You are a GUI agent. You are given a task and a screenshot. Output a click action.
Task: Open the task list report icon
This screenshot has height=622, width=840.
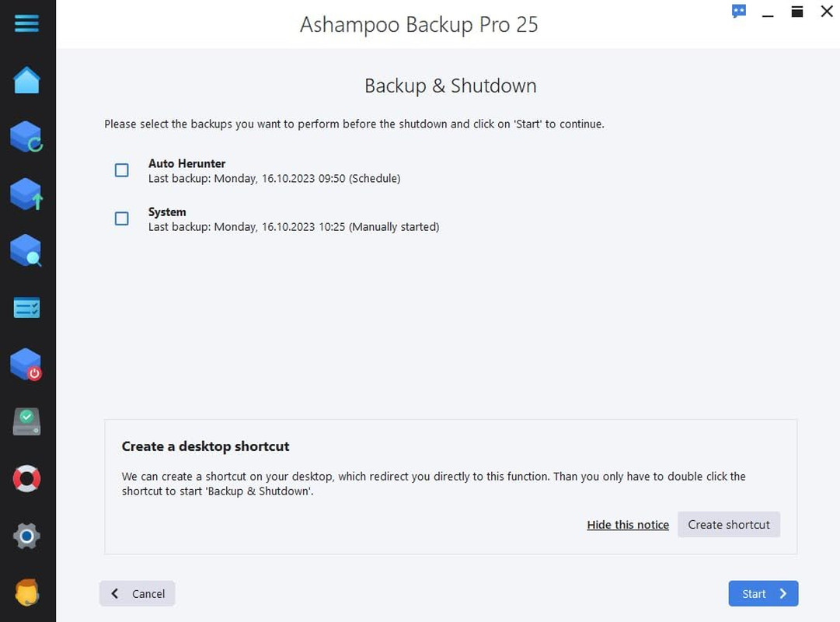click(26, 308)
